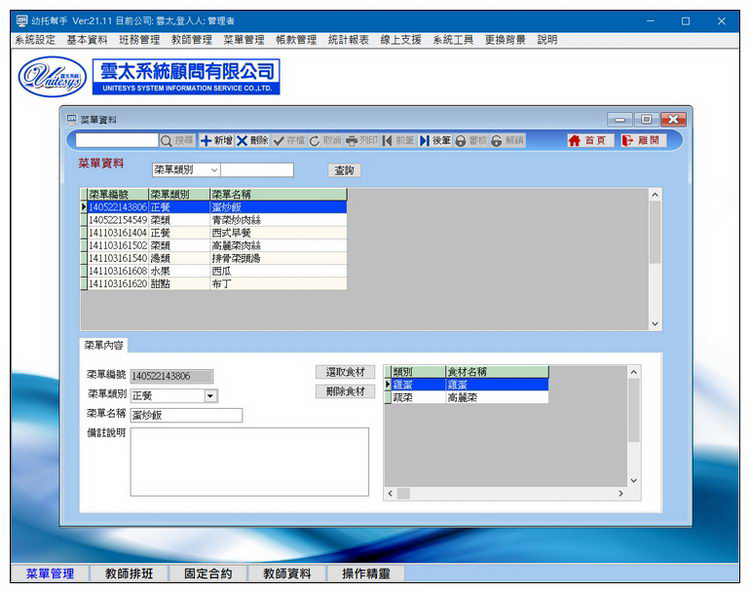750x593 pixels.
Task: Click the 首頁 home icon button
Action: (589, 141)
